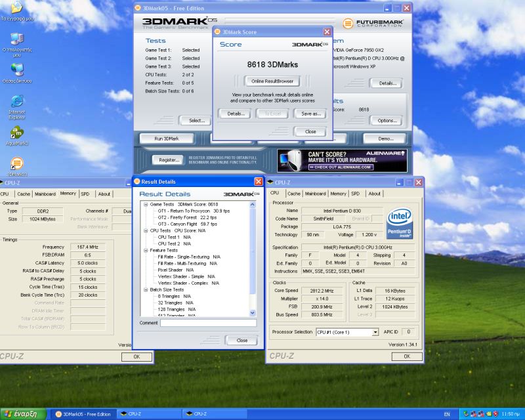Select the My Computer desktop icon
Viewport: 525px width, 420px height.
[x=17, y=45]
